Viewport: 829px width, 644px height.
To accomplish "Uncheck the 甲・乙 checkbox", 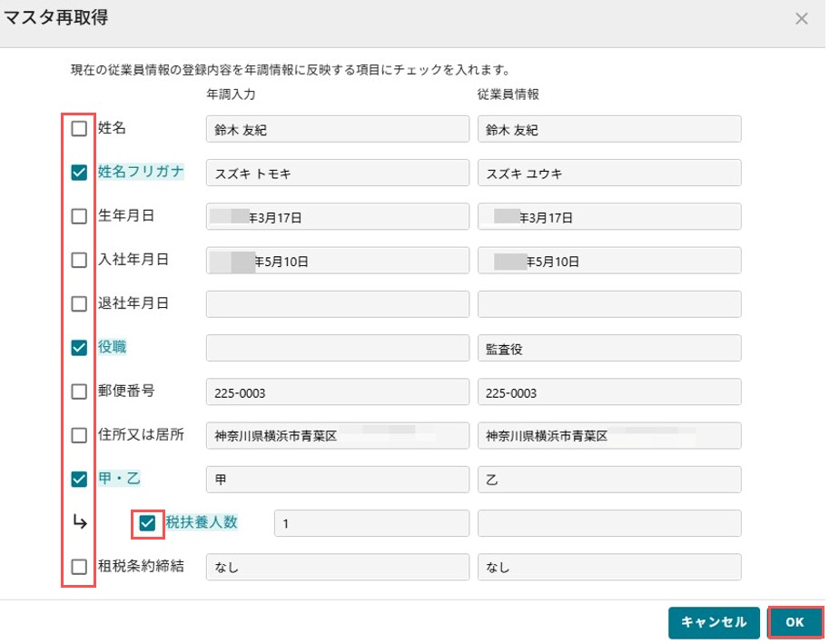I will tap(79, 479).
